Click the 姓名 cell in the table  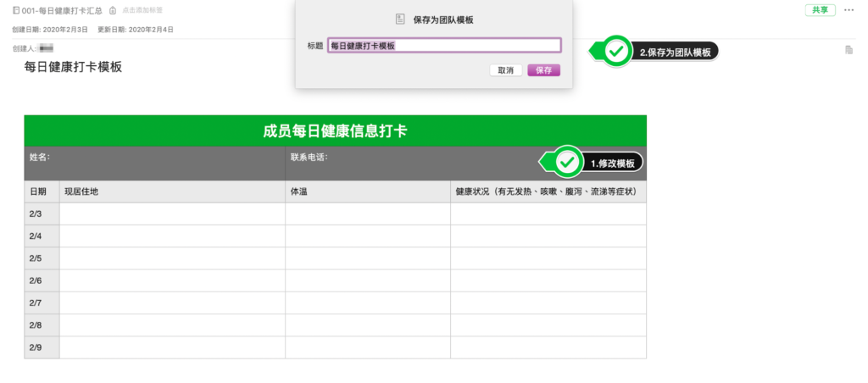(154, 163)
